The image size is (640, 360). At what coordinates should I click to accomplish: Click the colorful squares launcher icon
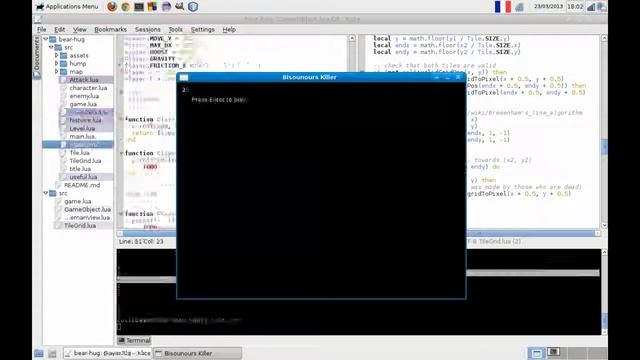pyautogui.click(x=152, y=7)
